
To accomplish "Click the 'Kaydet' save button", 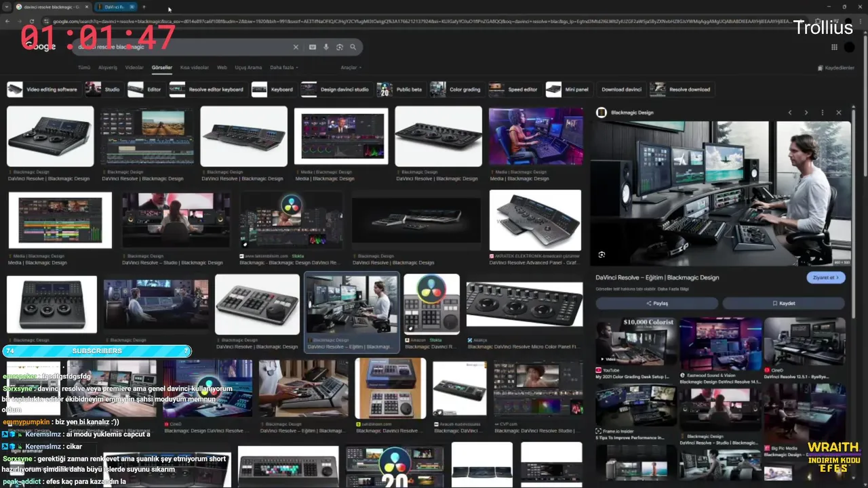I will click(784, 303).
